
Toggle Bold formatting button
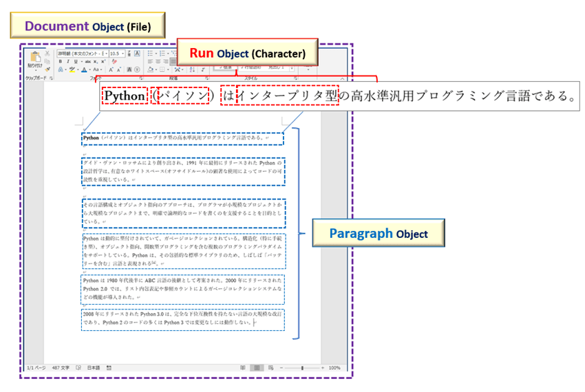[60, 61]
